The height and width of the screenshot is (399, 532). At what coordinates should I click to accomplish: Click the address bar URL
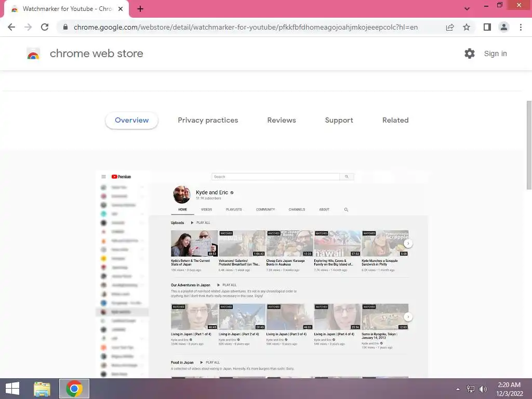(246, 27)
